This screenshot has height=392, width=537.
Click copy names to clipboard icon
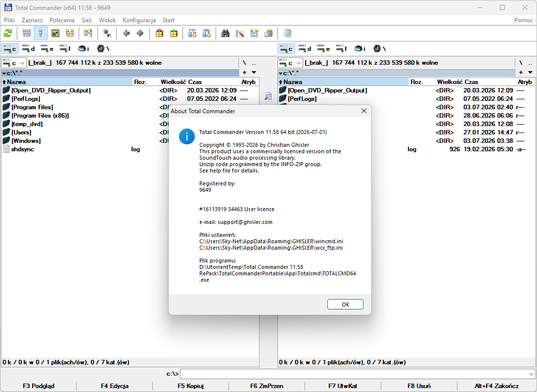click(268, 33)
